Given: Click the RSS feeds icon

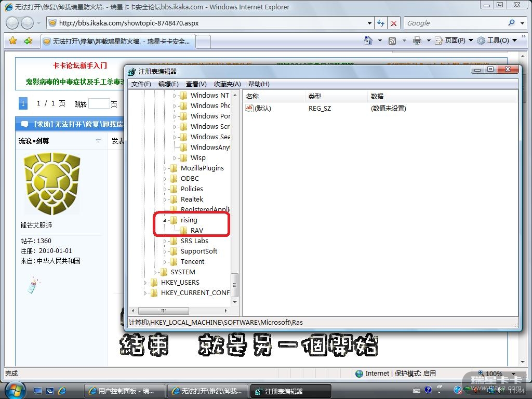Looking at the screenshot, I should click(392, 41).
